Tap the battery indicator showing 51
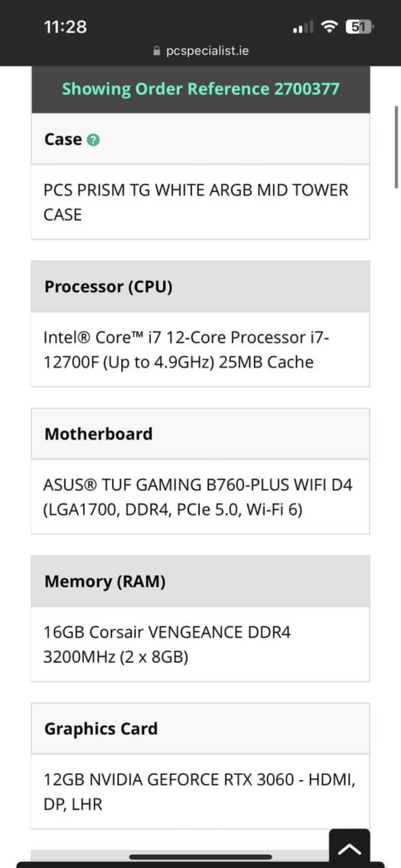Screen dimensions: 401x868 [x=360, y=27]
